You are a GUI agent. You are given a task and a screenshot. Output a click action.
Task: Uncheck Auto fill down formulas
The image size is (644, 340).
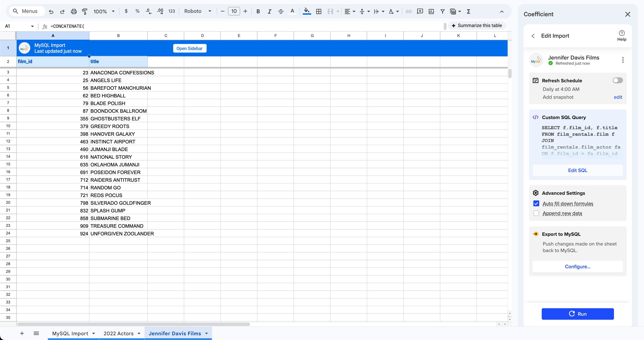click(x=536, y=203)
